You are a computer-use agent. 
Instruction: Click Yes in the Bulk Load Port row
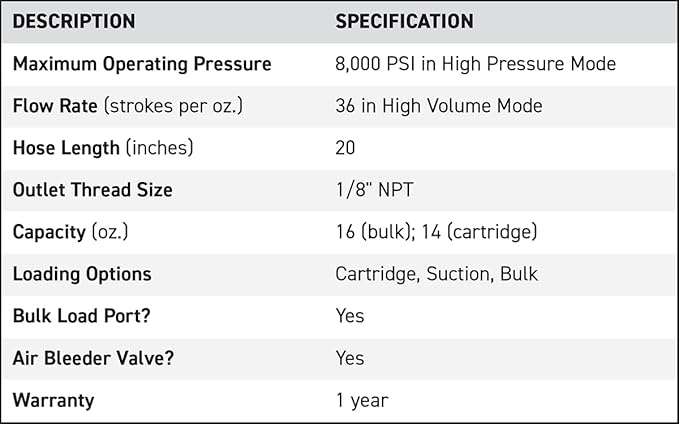(350, 316)
